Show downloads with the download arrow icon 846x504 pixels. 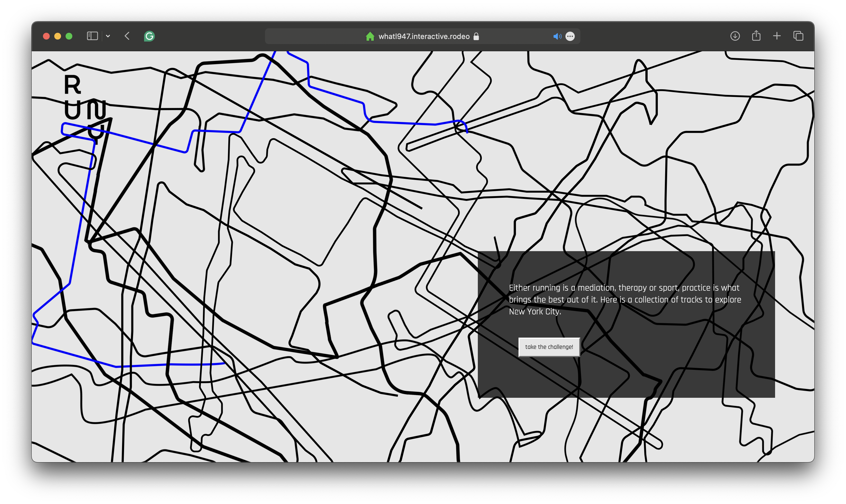click(x=735, y=36)
